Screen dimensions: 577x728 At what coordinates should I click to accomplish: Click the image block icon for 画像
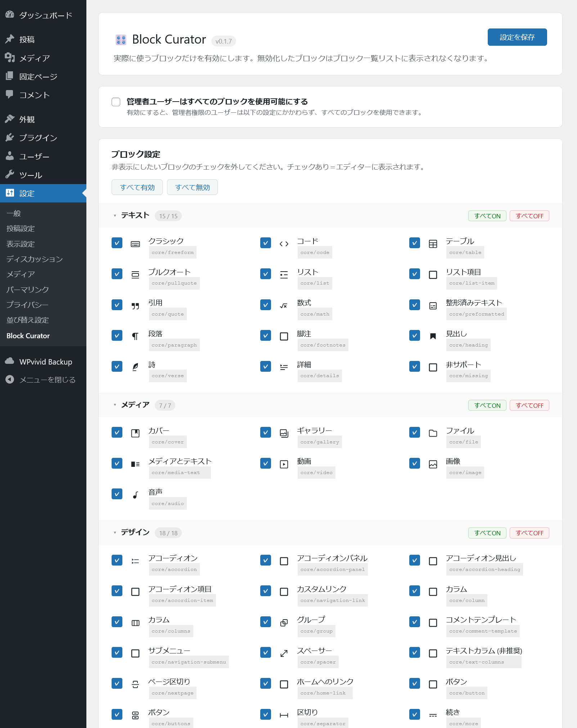click(x=433, y=463)
